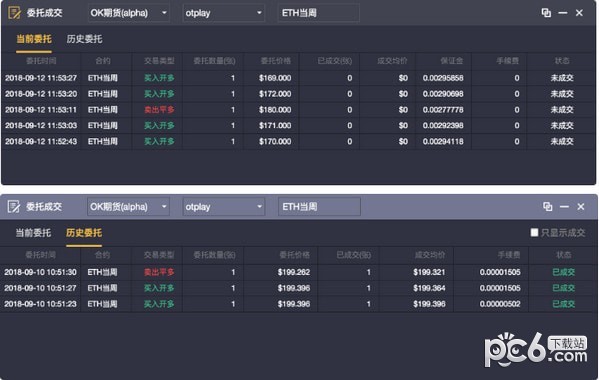Select the history row dated 2018-09-10 10:51:23
This screenshot has width=599, height=380.
click(x=299, y=304)
